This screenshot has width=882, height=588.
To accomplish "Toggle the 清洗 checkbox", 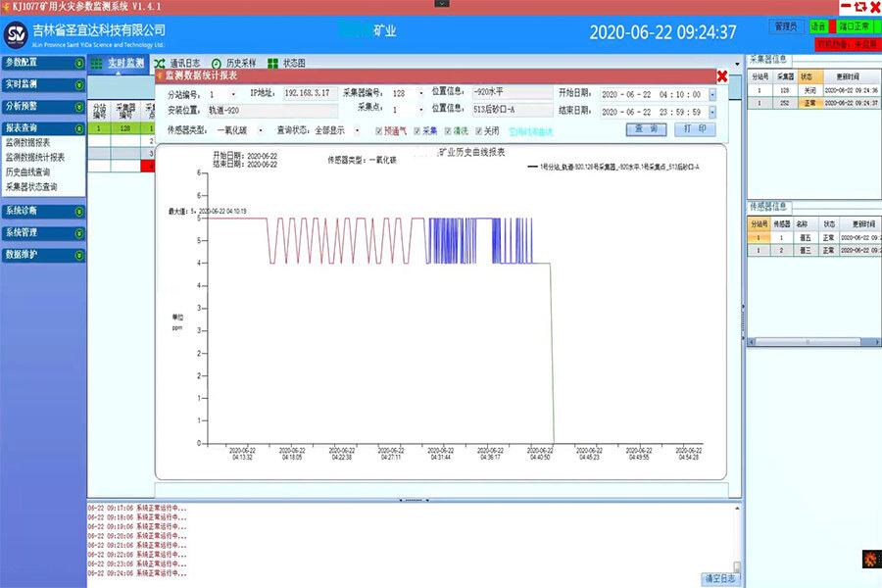I will point(448,130).
